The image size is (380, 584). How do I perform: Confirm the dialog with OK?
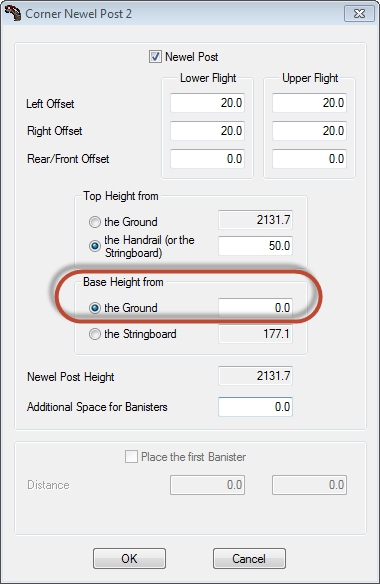pyautogui.click(x=129, y=558)
